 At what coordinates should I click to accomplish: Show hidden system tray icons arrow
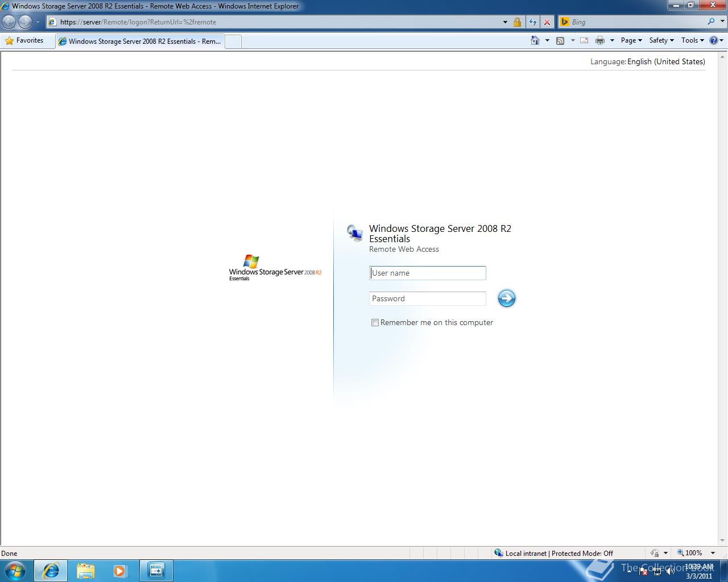point(630,571)
